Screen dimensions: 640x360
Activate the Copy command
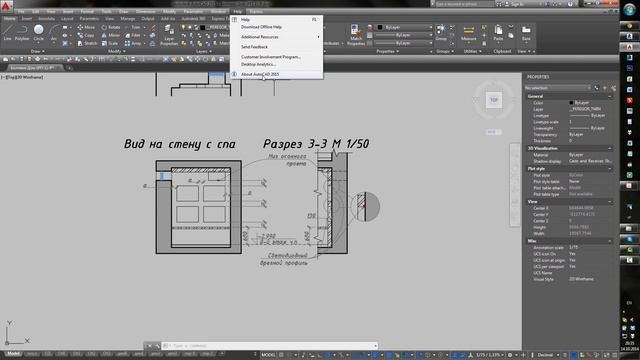point(86,36)
